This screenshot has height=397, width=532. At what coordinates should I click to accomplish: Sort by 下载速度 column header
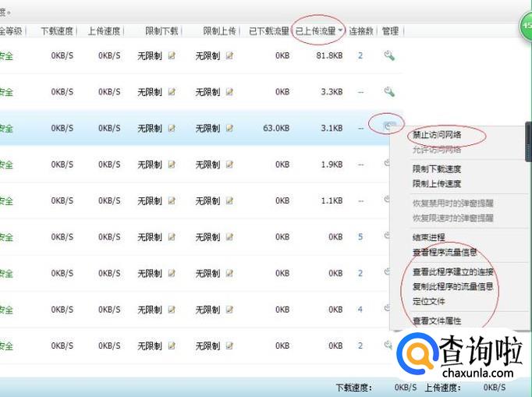coord(57,31)
